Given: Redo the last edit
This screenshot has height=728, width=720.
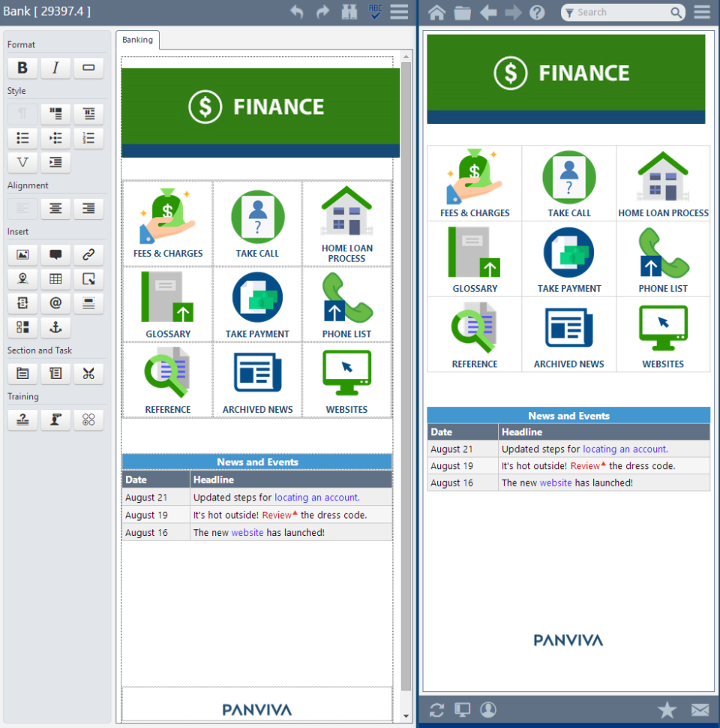Looking at the screenshot, I should click(322, 12).
